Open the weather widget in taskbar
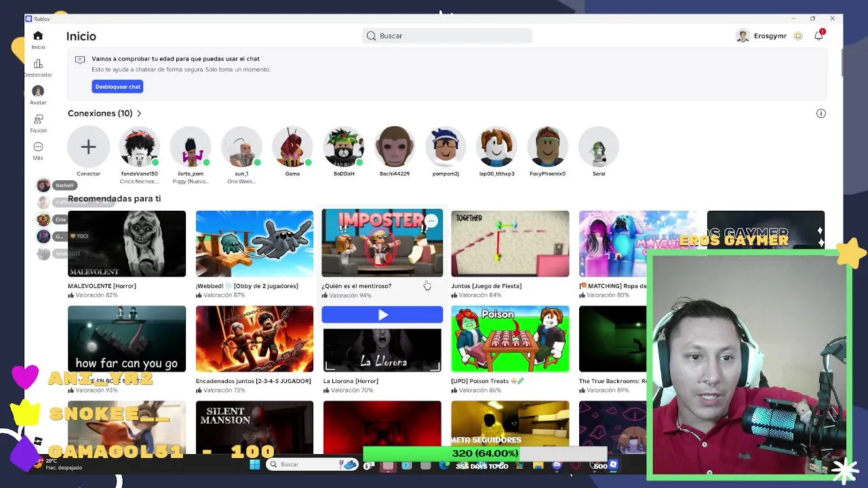Viewport: 868px width, 488px height. click(59, 464)
